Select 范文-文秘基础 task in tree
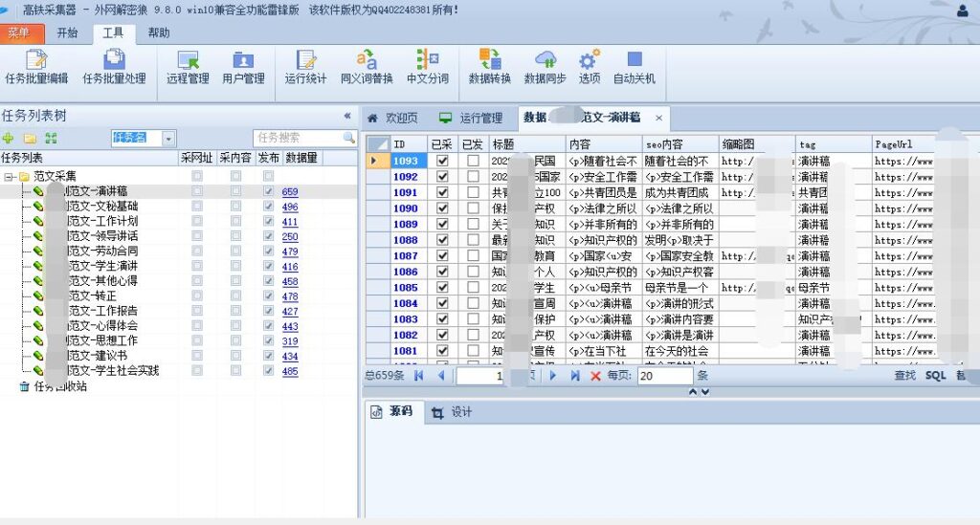 pyautogui.click(x=102, y=206)
